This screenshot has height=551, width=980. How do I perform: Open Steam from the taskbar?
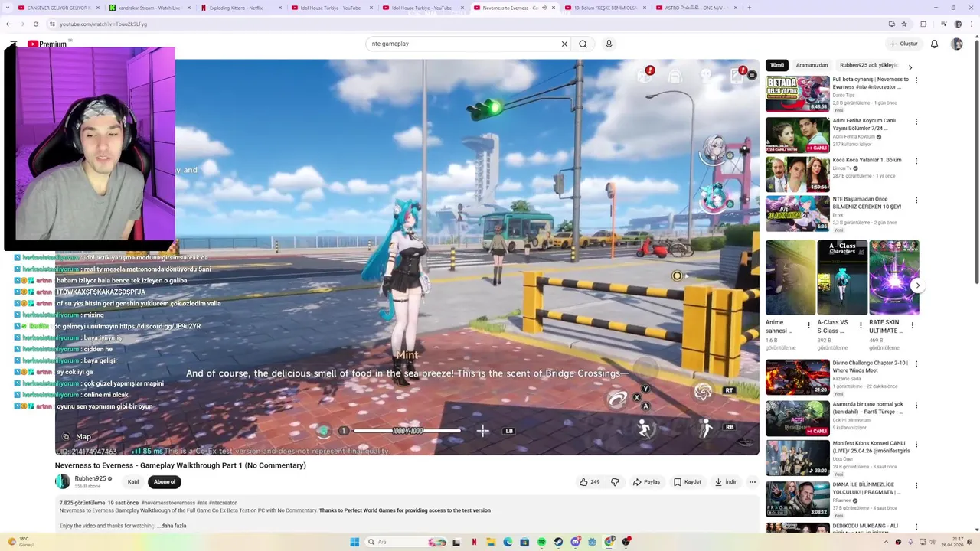558,542
